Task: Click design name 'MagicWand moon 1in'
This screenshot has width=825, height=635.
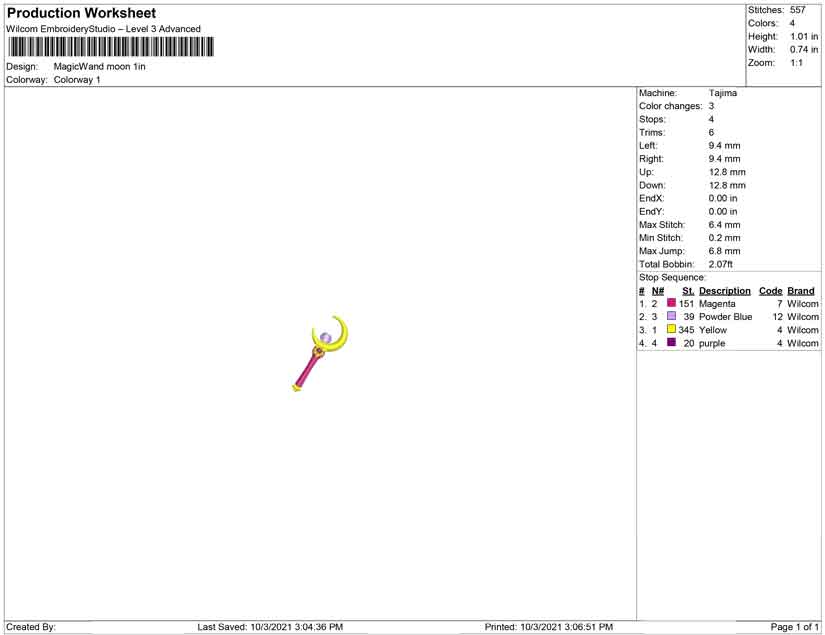Action: tap(99, 67)
